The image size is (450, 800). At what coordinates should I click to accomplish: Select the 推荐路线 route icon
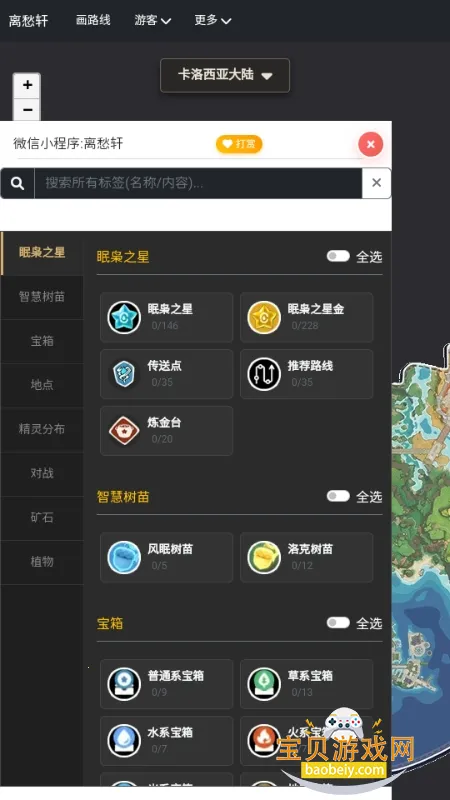(x=264, y=374)
